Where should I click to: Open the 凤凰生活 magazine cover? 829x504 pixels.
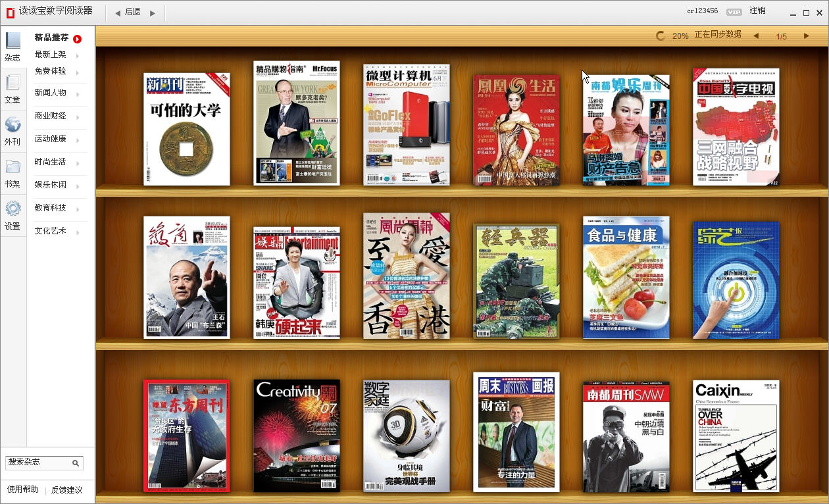(516, 130)
